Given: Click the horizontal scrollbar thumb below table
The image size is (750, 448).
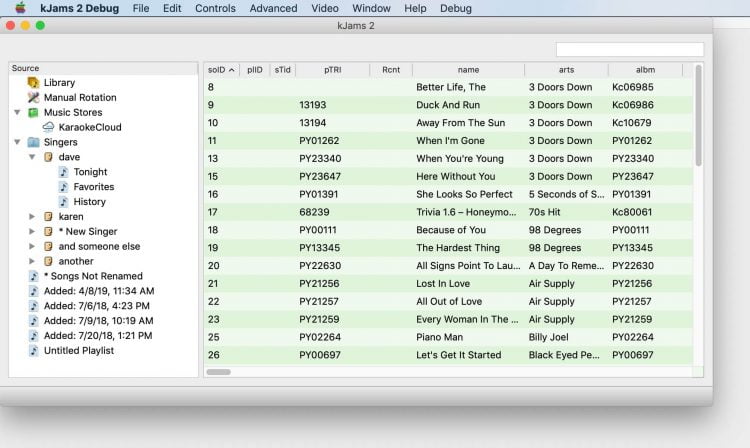Looking at the screenshot, I should coord(219,372).
